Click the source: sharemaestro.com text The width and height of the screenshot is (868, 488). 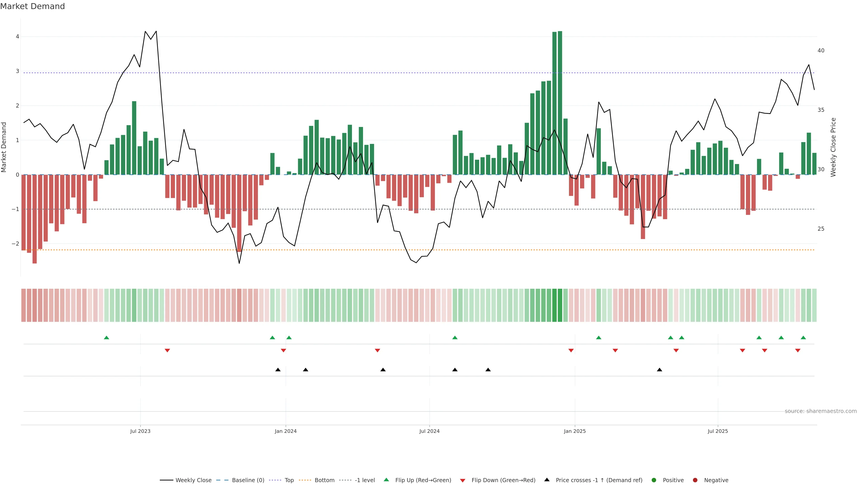point(821,411)
